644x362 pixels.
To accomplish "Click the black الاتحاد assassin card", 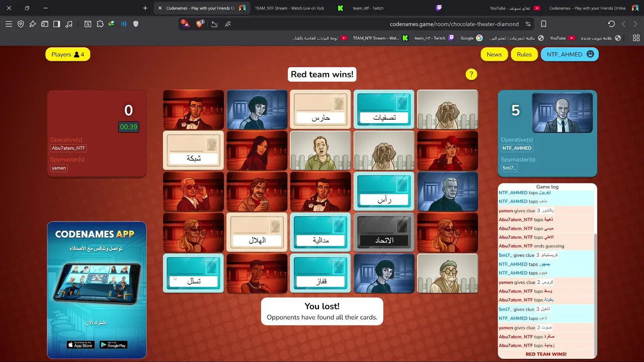I will click(x=384, y=232).
